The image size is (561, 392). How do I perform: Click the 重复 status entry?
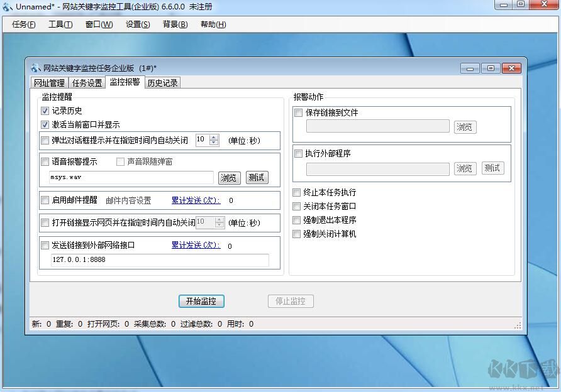pos(69,324)
